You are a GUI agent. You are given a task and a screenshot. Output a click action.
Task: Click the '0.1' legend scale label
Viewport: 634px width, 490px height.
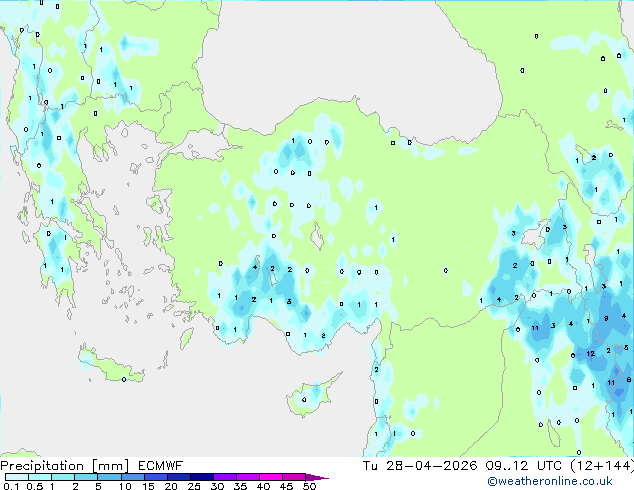pos(11,486)
